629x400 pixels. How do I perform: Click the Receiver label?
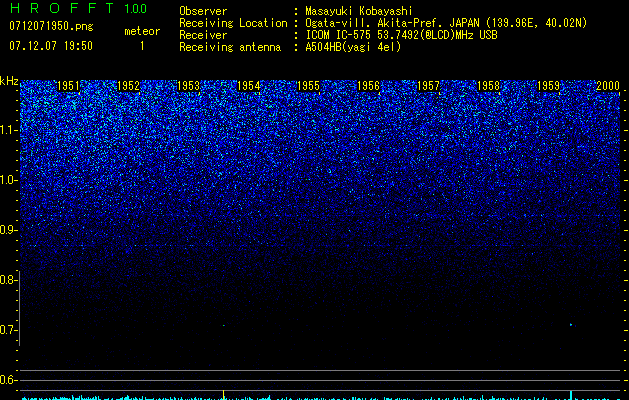(x=203, y=35)
